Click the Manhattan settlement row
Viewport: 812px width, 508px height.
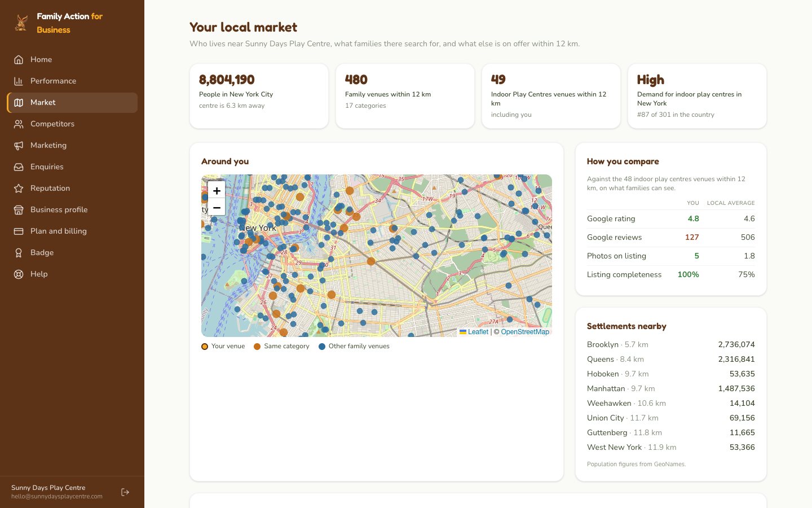click(671, 388)
